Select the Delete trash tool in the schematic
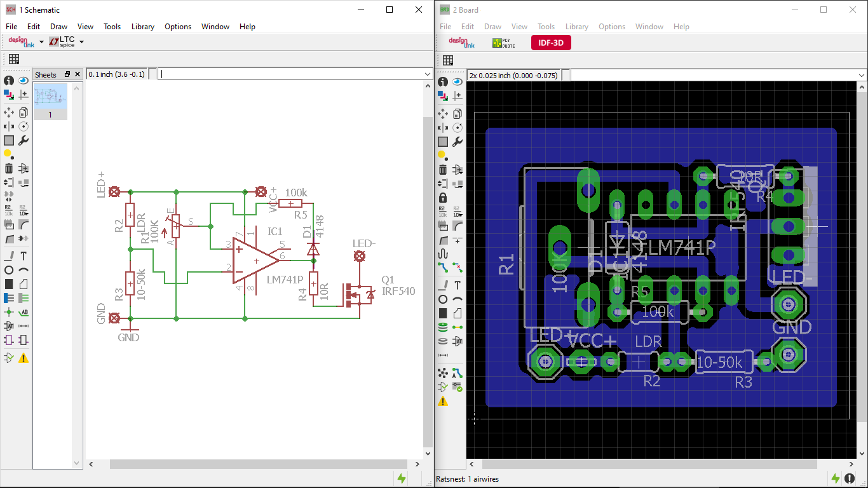The image size is (868, 488). 9,168
